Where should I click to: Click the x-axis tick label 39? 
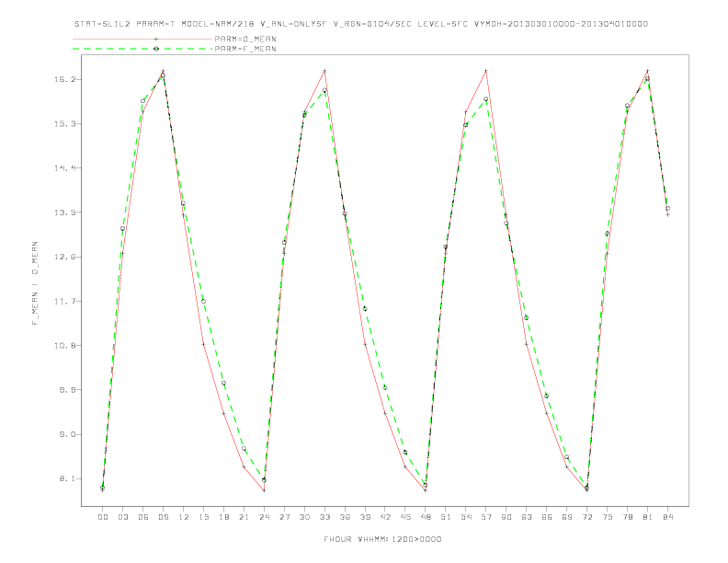365,517
